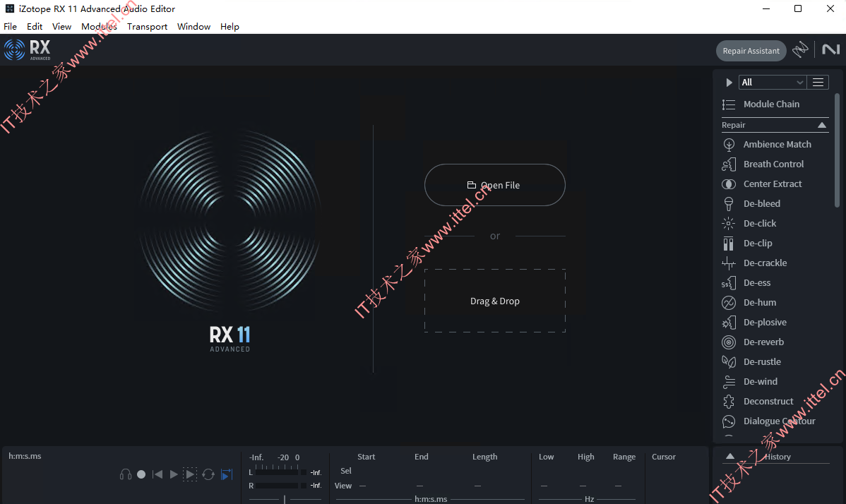The width and height of the screenshot is (846, 504).
Task: Open the Module Chain from its list icon
Action: pos(728,104)
